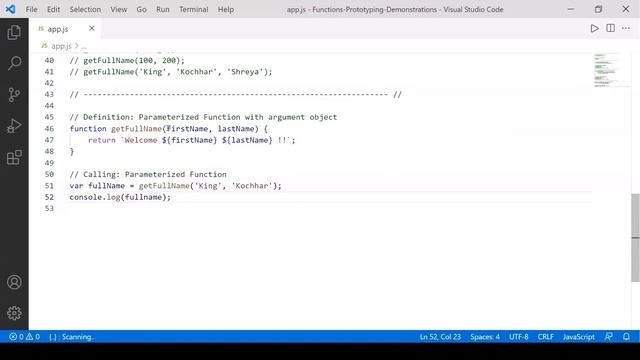
Task: Run the code with play icon
Action: [594, 28]
